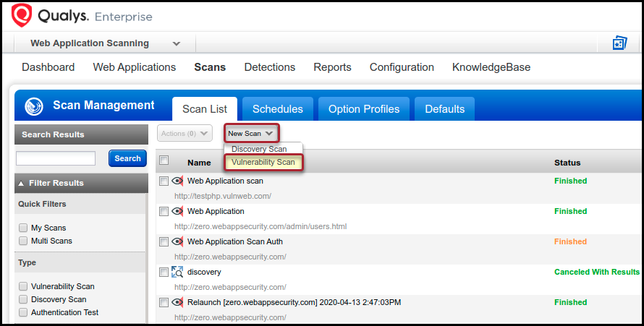Tick the select-all checkbox in table header
644x326 pixels.
click(x=164, y=160)
